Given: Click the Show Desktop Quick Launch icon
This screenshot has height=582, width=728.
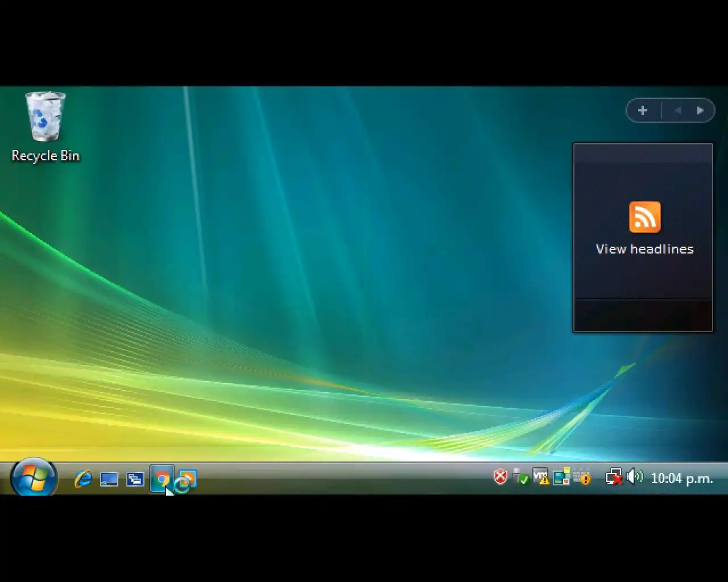Looking at the screenshot, I should point(109,479).
